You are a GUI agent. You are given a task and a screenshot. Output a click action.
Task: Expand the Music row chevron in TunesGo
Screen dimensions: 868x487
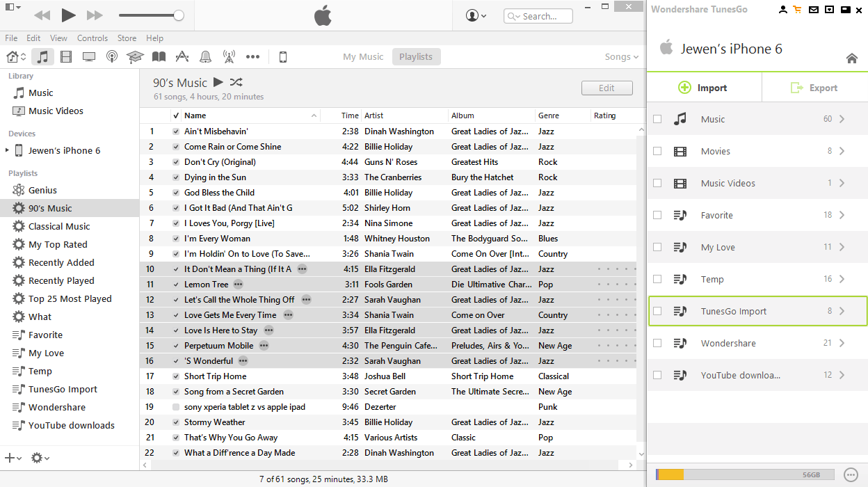[842, 119]
